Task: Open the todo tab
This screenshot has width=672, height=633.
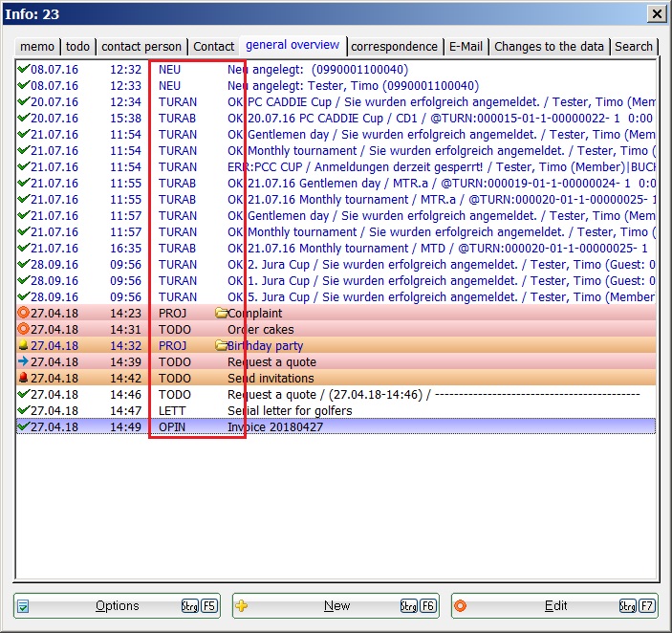Action: click(x=77, y=47)
